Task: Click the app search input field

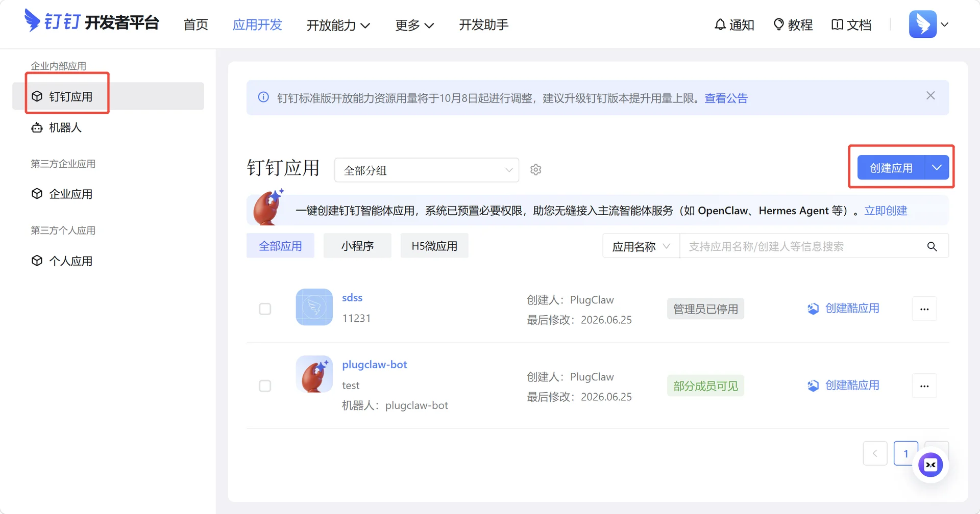Action: 803,246
